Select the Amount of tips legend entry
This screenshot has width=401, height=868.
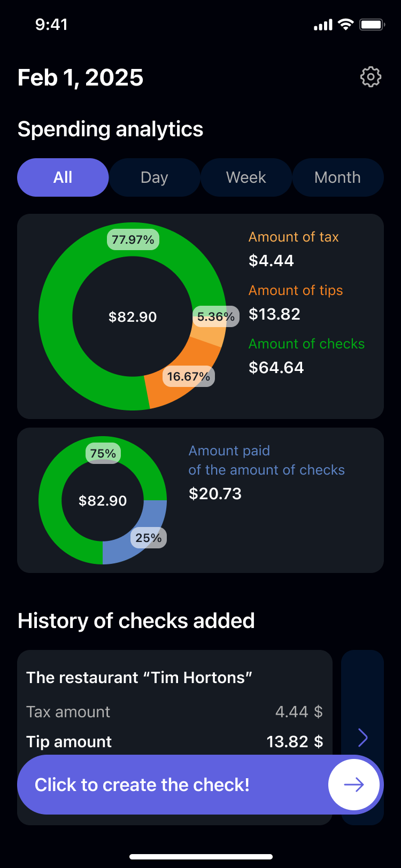point(296,303)
